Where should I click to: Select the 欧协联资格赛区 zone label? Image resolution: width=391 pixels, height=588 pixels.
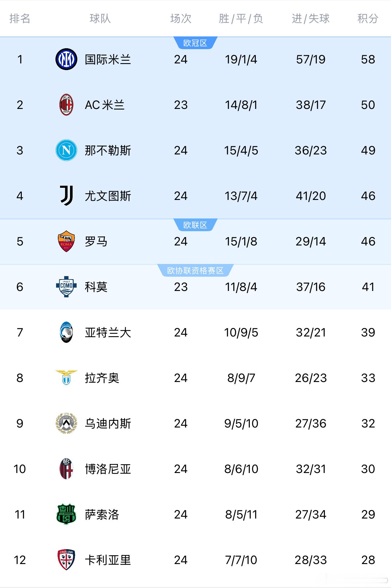click(196, 270)
